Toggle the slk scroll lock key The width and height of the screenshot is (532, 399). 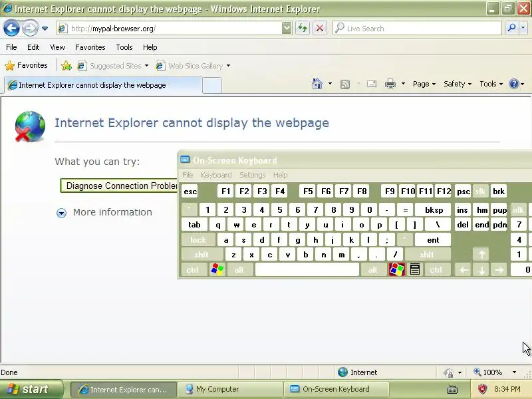tap(479, 192)
